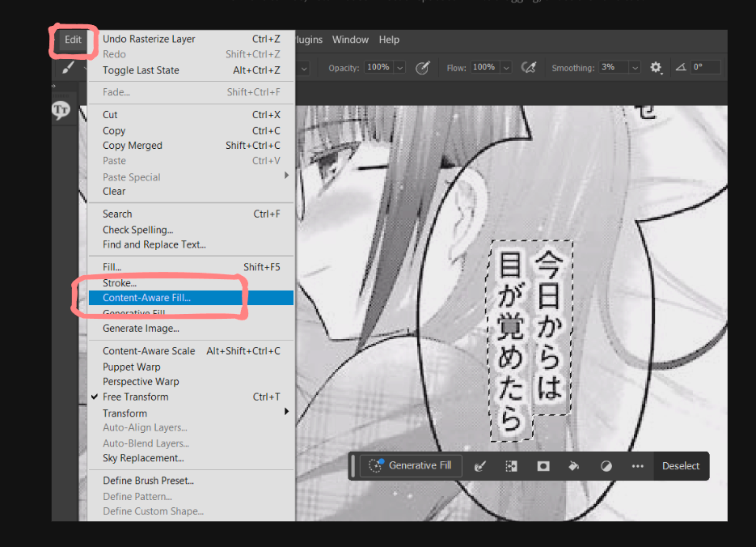Click Opacity 100% value field

[378, 67]
